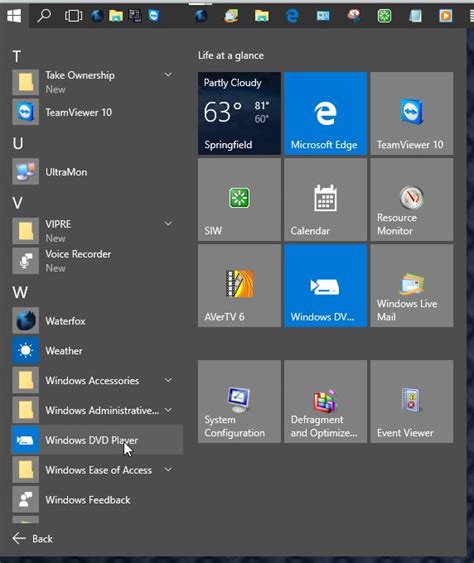Launch the System Configuration tile

click(239, 401)
